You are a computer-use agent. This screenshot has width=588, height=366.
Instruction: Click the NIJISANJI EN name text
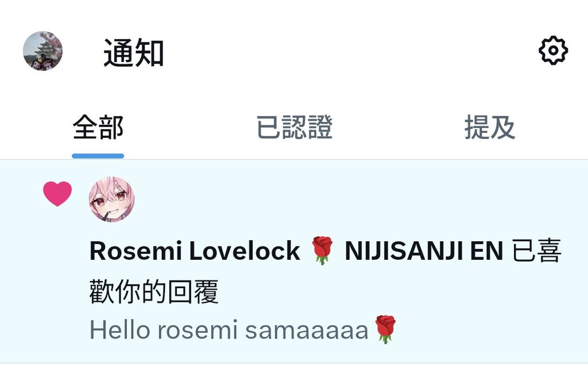click(x=424, y=251)
